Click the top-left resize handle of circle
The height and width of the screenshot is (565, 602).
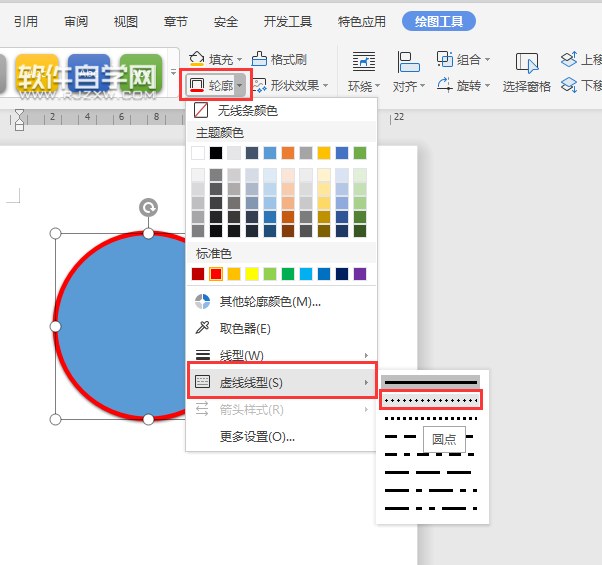point(56,233)
